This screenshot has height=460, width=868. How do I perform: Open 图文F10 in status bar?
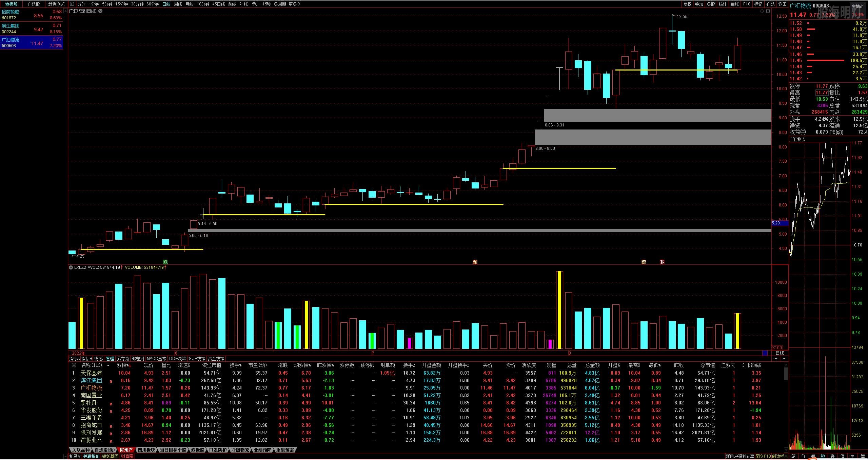[763, 456]
